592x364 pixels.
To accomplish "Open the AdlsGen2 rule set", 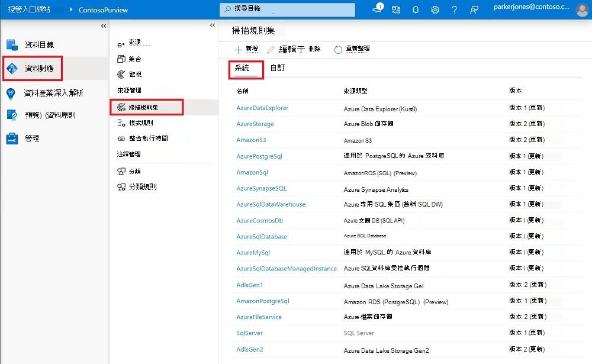I will (x=250, y=349).
